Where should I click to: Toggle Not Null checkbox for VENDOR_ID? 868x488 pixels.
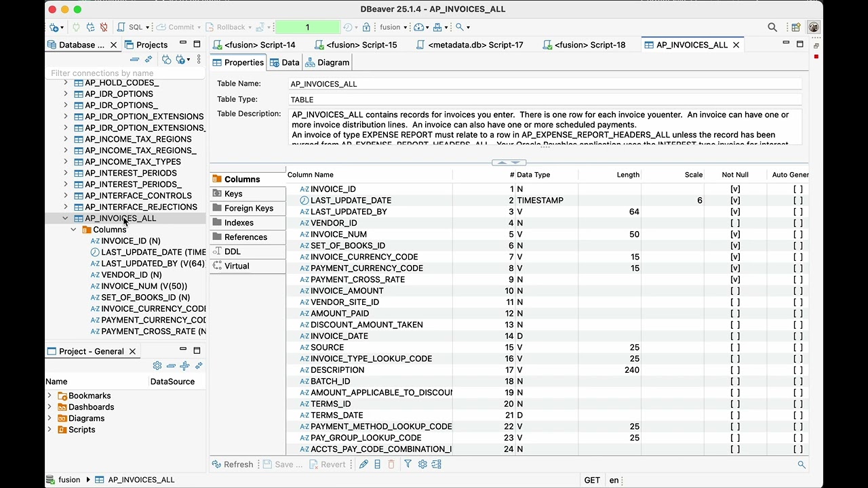pos(735,223)
